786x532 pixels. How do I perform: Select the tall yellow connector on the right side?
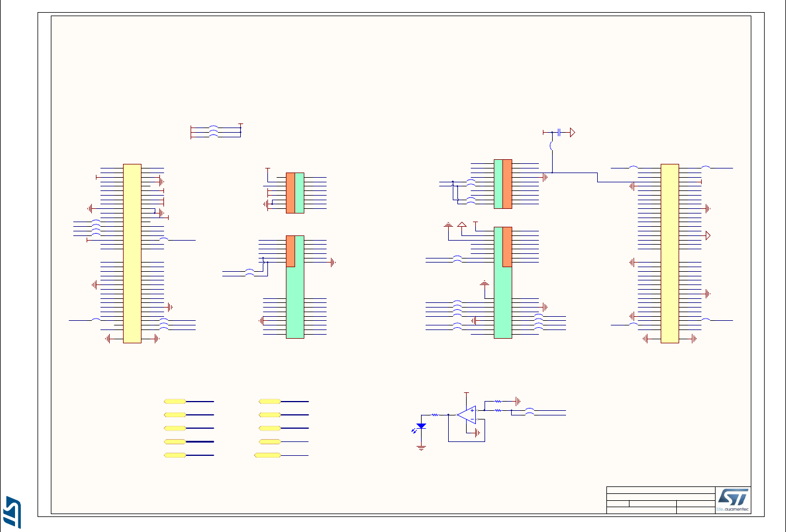pyautogui.click(x=670, y=253)
